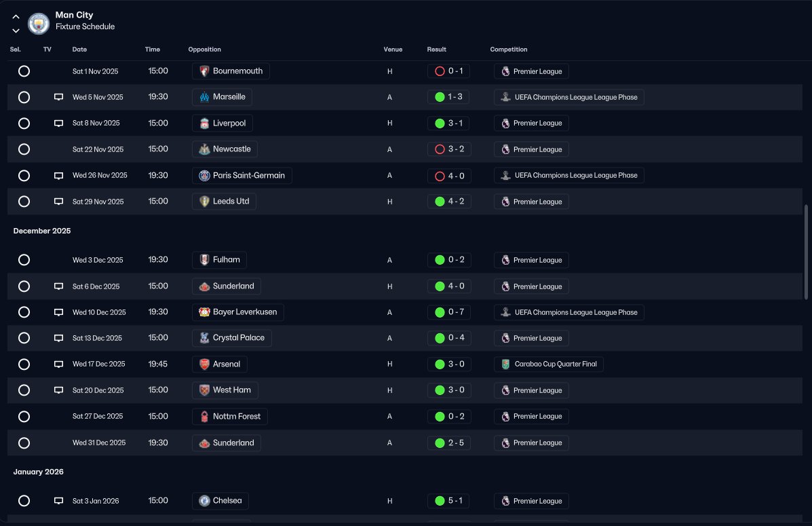Sort by Venue column header
This screenshot has height=526, width=812.
393,50
